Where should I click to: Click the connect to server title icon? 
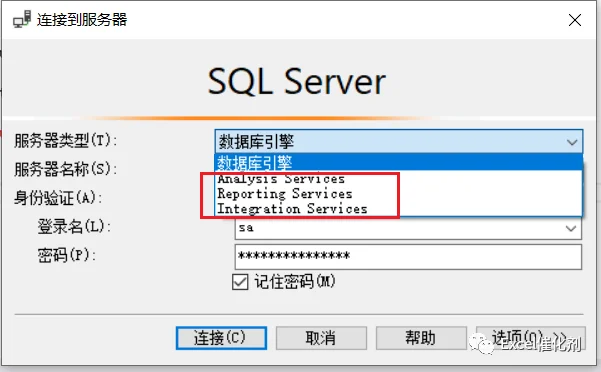pos(22,19)
